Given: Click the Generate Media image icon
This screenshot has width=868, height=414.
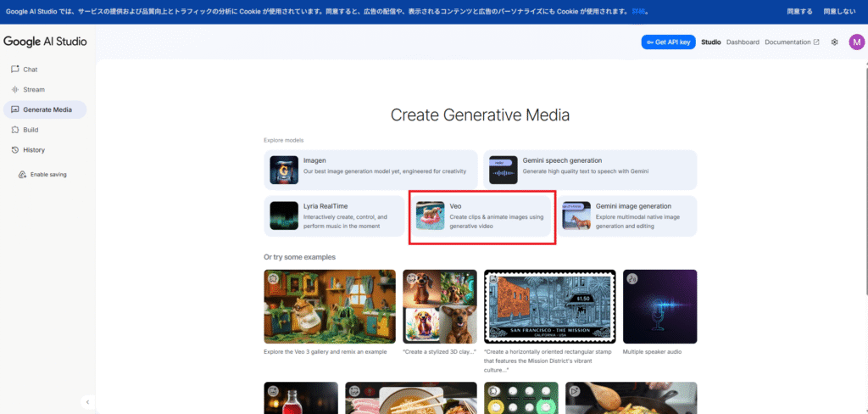Looking at the screenshot, I should coord(15,109).
